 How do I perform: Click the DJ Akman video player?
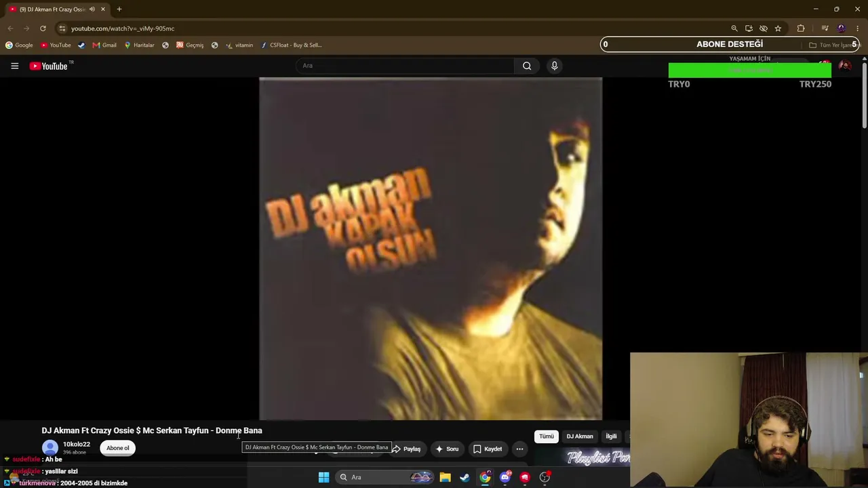click(431, 249)
